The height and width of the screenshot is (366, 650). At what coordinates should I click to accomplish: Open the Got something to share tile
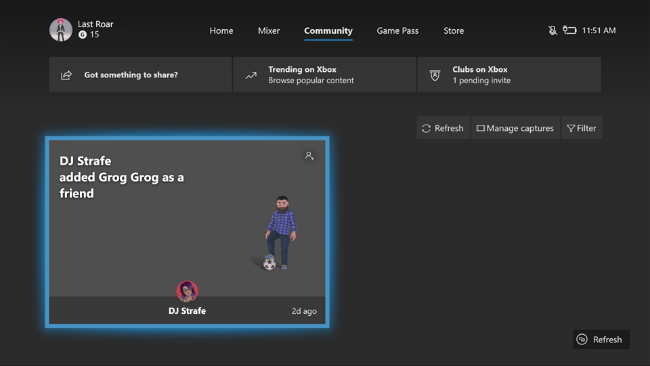[x=140, y=75]
